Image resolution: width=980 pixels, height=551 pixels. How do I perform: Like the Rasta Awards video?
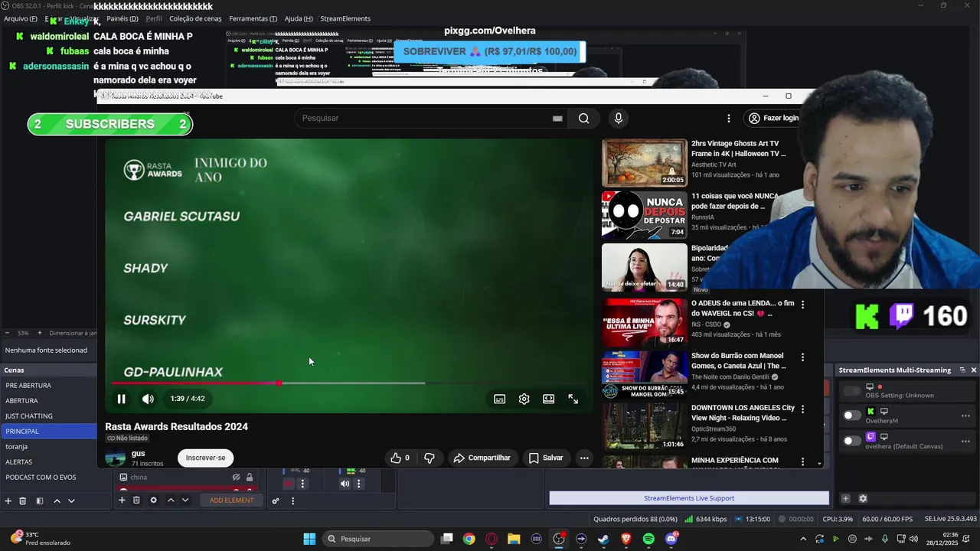click(x=400, y=458)
